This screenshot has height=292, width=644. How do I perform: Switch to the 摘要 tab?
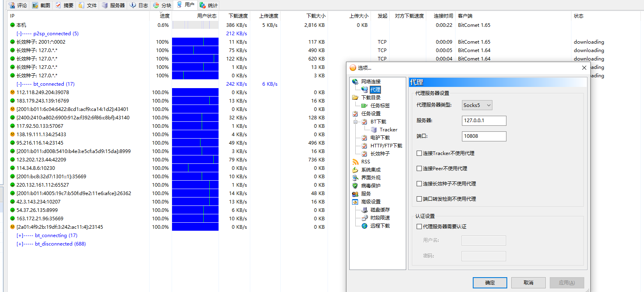64,5
